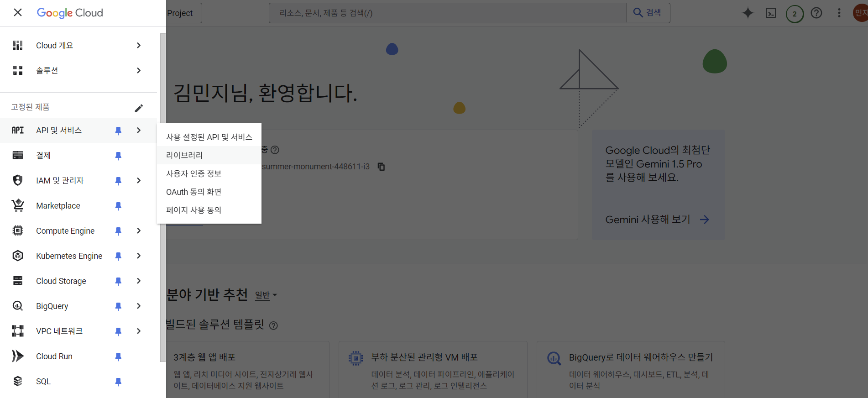
Task: Click the Cloud Storage icon
Action: [18, 281]
